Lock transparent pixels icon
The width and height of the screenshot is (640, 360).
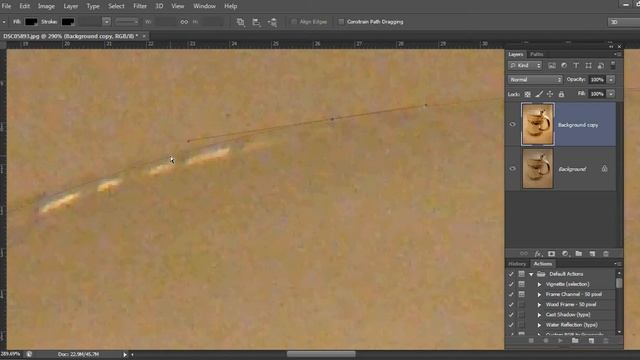coord(527,94)
